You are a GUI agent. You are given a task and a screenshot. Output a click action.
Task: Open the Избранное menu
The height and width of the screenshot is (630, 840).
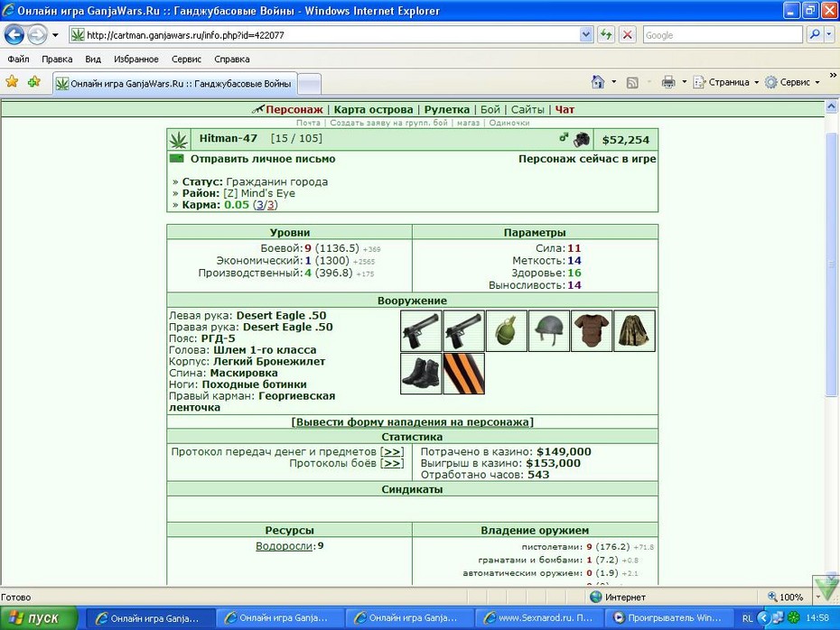tap(136, 59)
